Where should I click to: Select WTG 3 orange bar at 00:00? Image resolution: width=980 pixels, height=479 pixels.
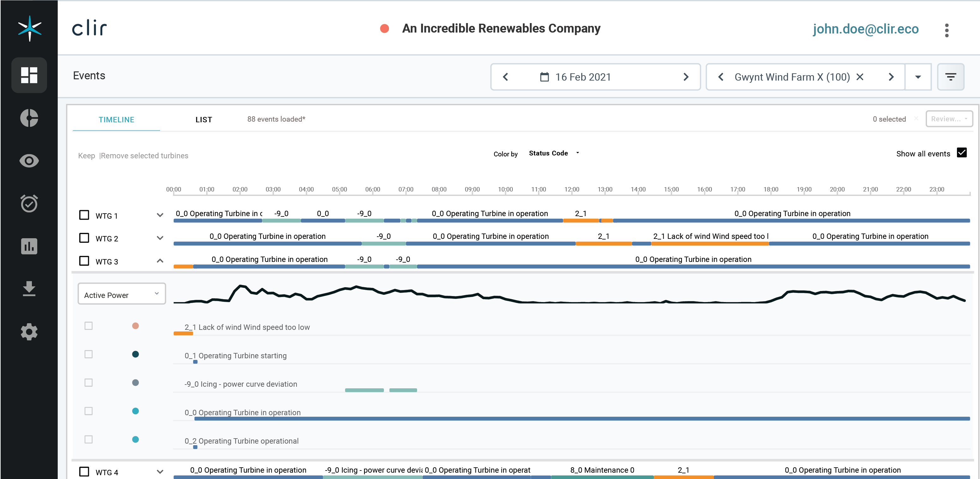pos(183,267)
